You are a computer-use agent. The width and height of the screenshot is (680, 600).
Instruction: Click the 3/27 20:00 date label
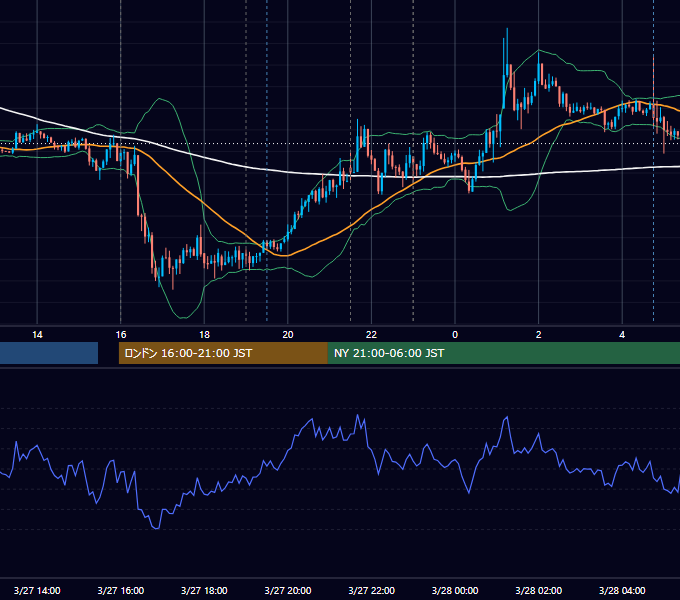click(x=288, y=590)
